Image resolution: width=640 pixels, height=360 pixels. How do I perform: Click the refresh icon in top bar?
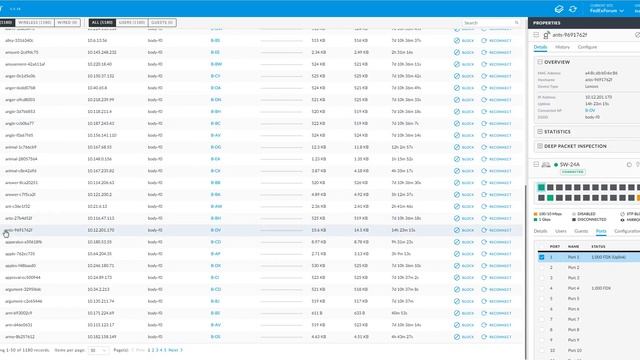(573, 9)
